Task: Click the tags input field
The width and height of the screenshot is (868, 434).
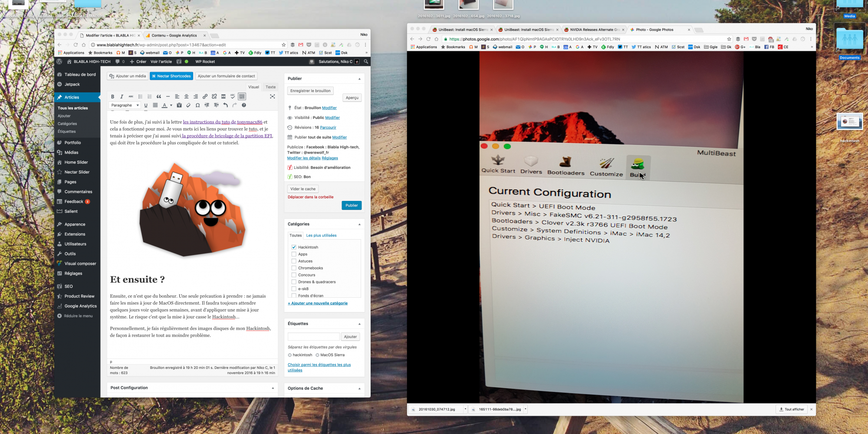Action: pos(313,336)
